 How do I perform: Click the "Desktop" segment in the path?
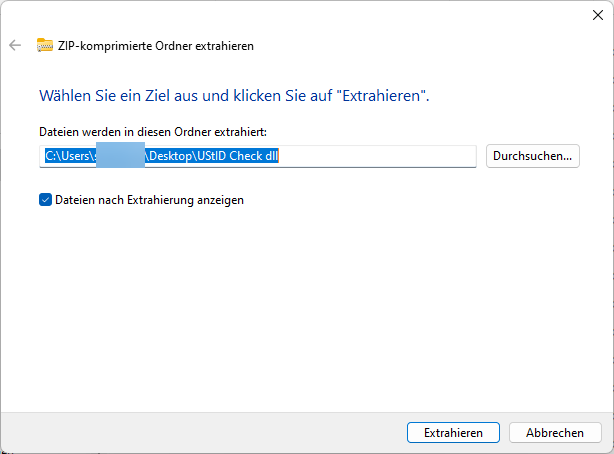pyautogui.click(x=171, y=156)
